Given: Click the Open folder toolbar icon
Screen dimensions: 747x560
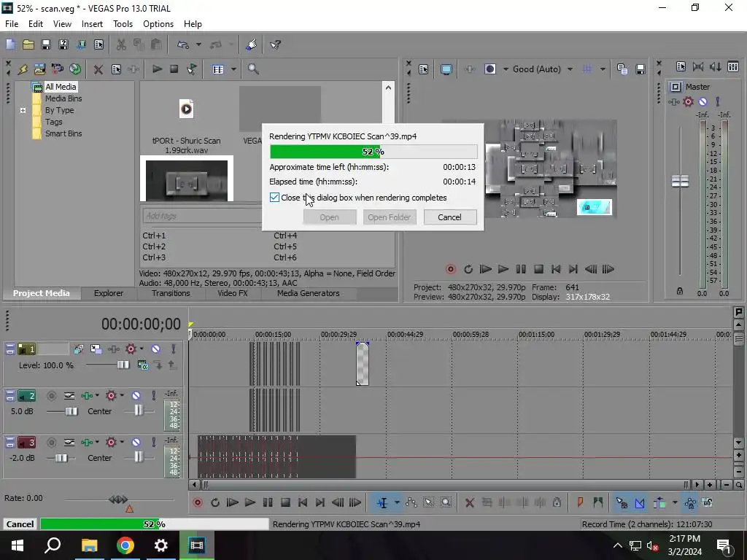Looking at the screenshot, I should pos(28,44).
